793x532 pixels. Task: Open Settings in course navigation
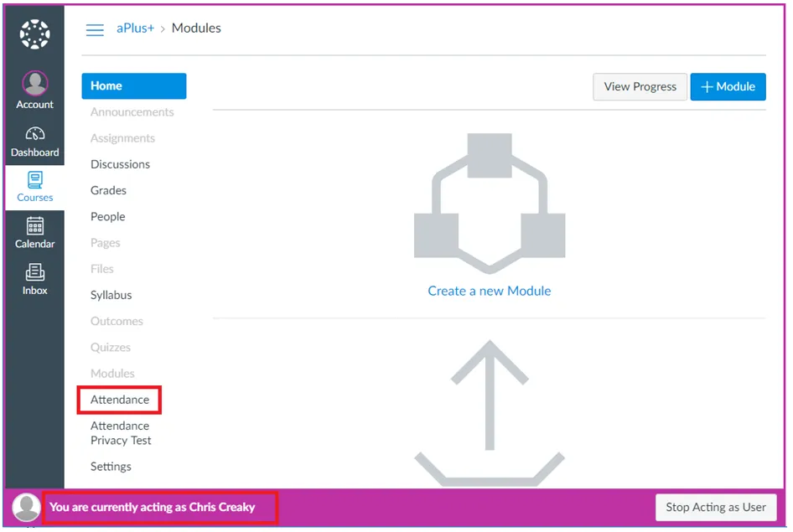coord(111,467)
